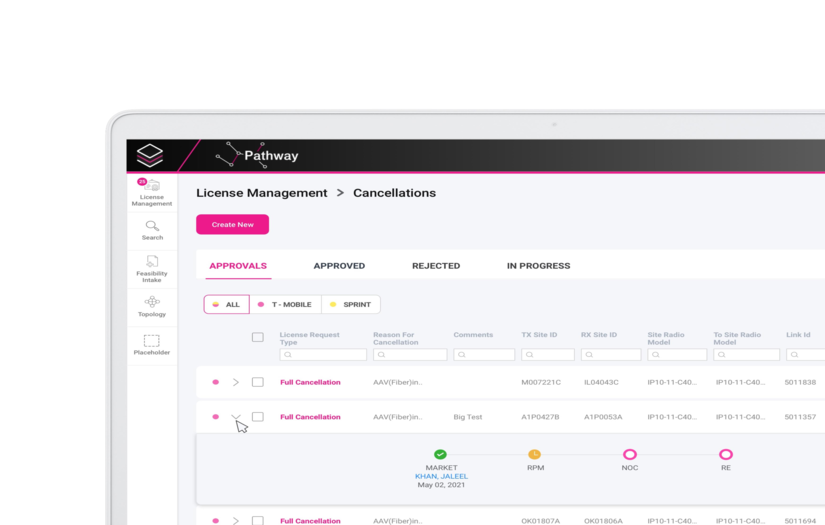Click the 'IL04043C' RX site cell
This screenshot has height=525, width=825.
click(601, 382)
